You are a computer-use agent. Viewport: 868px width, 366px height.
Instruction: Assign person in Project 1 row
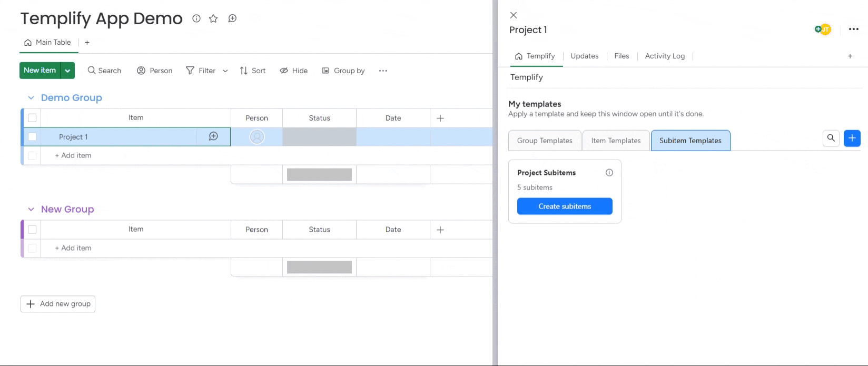coord(257,137)
